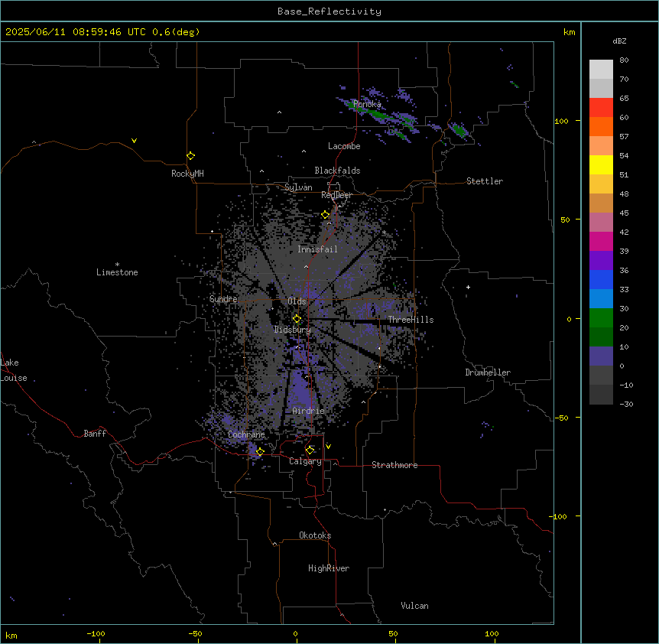Click the -50 tick on bottom axis
This screenshot has width=659, height=644.
pyautogui.click(x=195, y=633)
